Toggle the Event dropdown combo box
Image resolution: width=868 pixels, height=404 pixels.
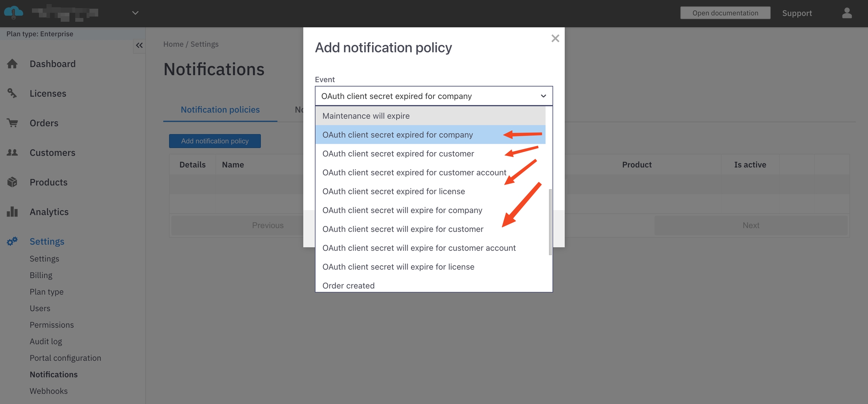tap(434, 96)
